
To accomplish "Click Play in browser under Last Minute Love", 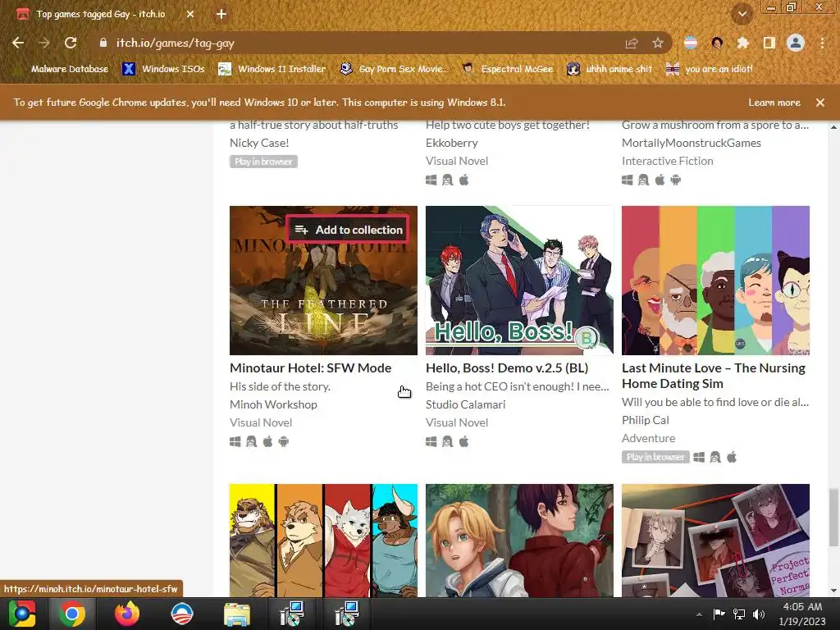I will click(655, 457).
